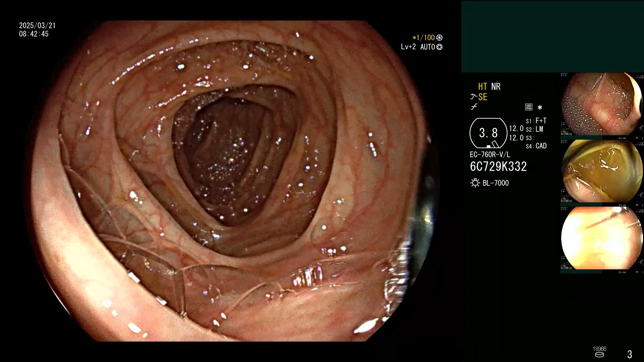Screen dimensions: 644x362
Task: Click the AUTO iris icon beside Lv+2
Action: 439,47
